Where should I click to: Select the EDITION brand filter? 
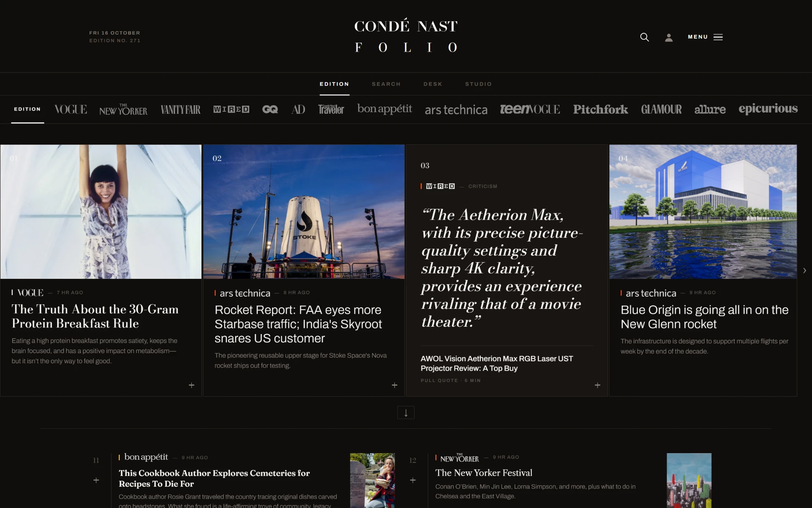click(27, 109)
